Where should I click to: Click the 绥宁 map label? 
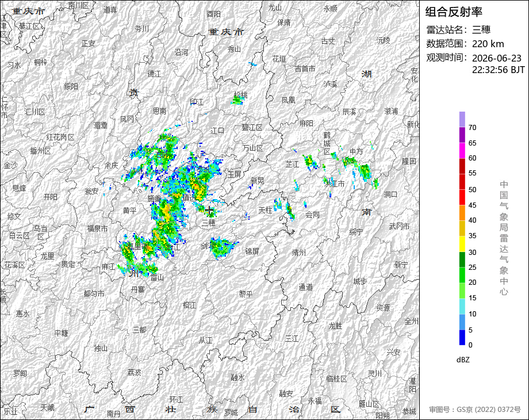(x=356, y=232)
